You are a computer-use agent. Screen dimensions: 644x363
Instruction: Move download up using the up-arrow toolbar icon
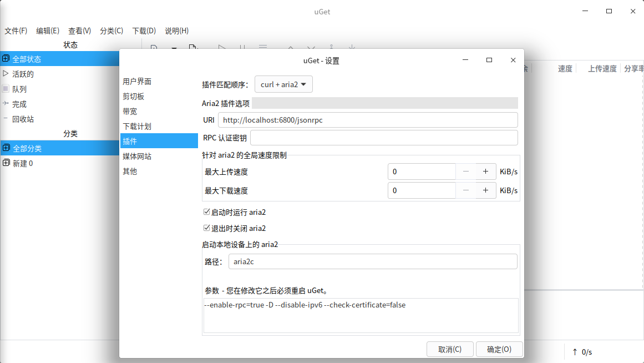point(290,49)
